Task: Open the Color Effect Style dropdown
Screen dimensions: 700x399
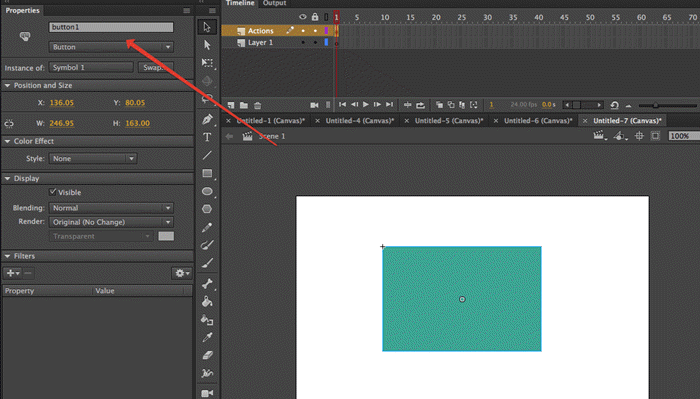Action: pyautogui.click(x=92, y=158)
